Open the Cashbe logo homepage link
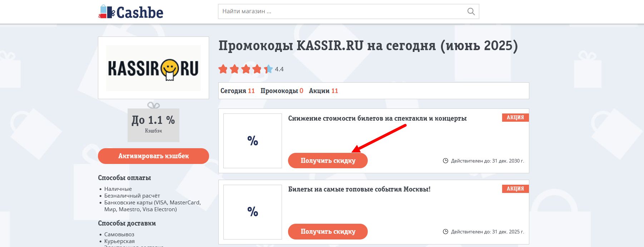The image size is (644, 247). tap(131, 12)
